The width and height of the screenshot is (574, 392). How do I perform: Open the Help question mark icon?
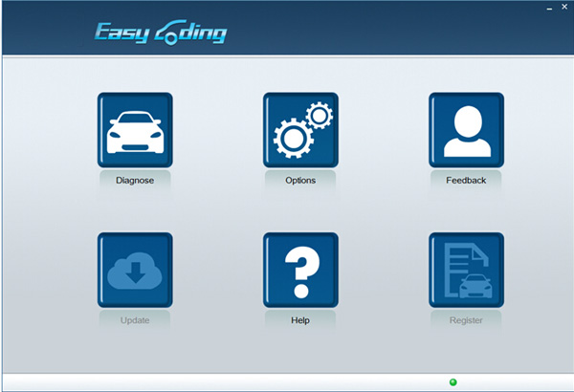click(300, 270)
